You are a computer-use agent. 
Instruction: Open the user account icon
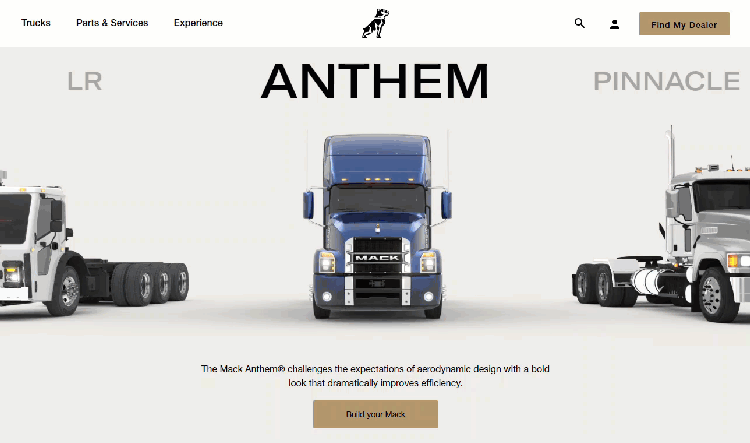(x=614, y=24)
